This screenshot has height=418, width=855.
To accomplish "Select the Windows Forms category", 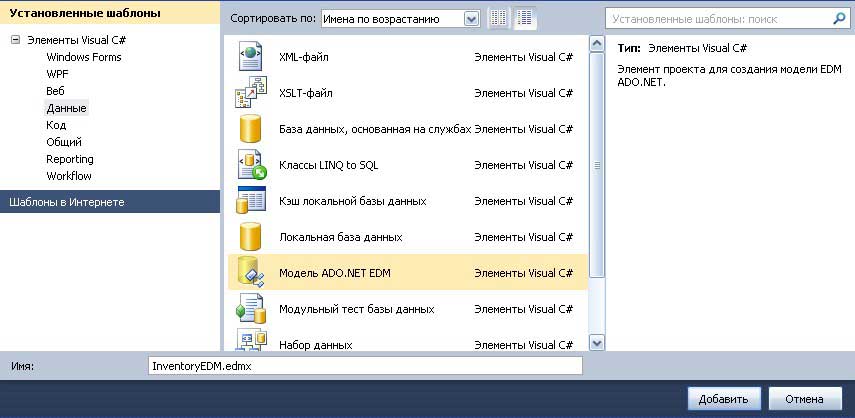I will click(x=84, y=57).
